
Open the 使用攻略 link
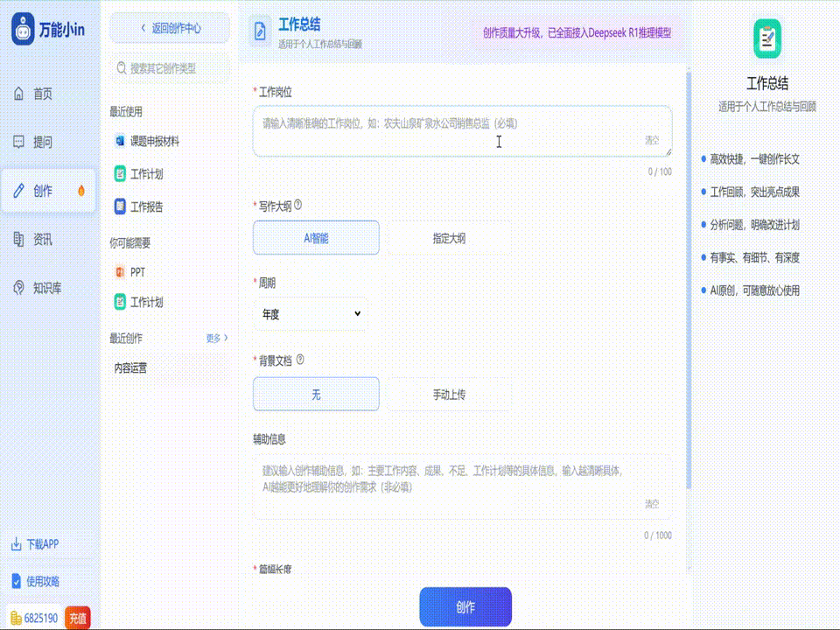click(43, 581)
